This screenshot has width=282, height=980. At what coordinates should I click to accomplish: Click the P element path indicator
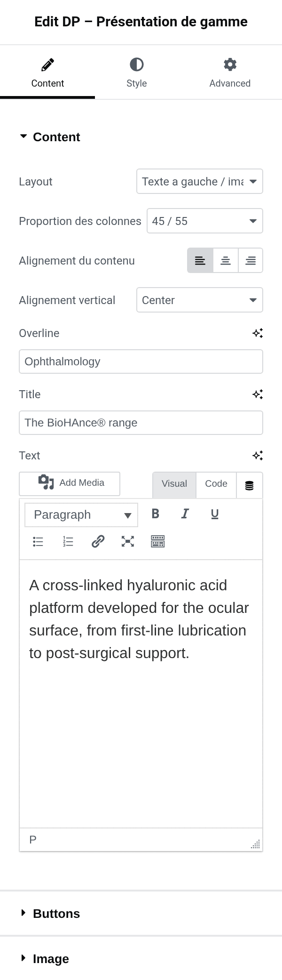(x=33, y=840)
